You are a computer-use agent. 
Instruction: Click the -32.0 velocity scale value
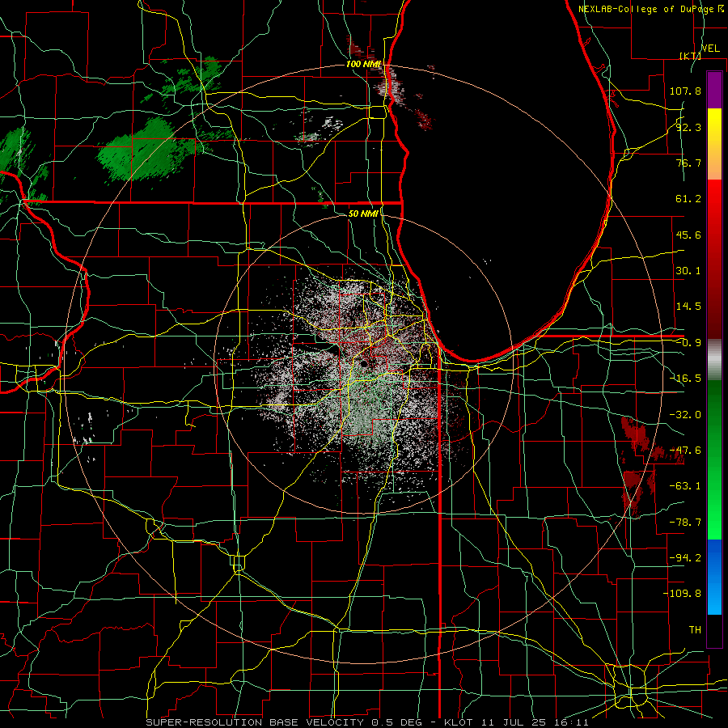tap(685, 415)
